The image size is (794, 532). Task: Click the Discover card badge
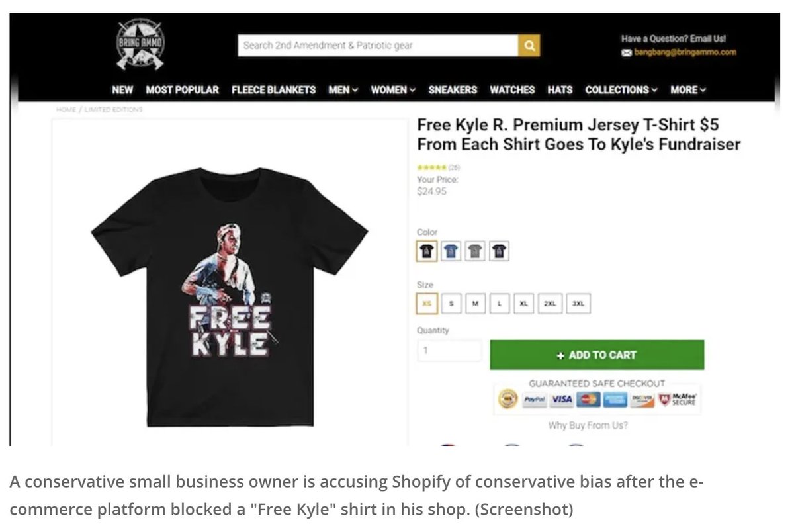click(x=640, y=400)
